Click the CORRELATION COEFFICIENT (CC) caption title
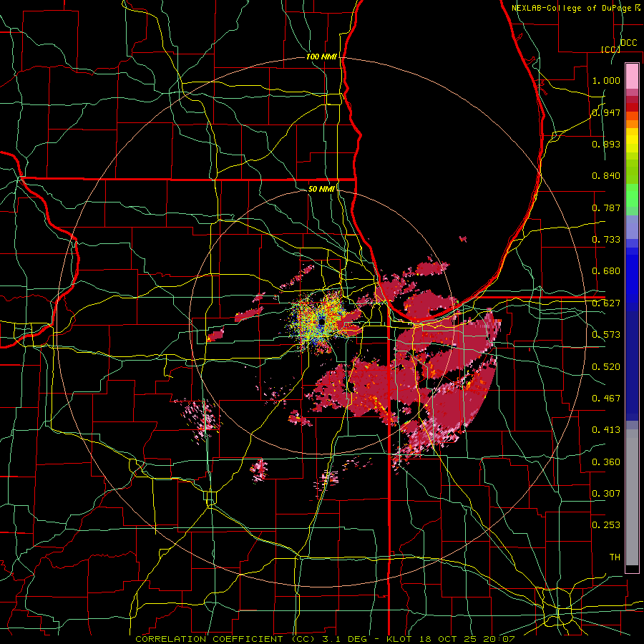Viewport: 644px width, 644px height. pos(225,639)
